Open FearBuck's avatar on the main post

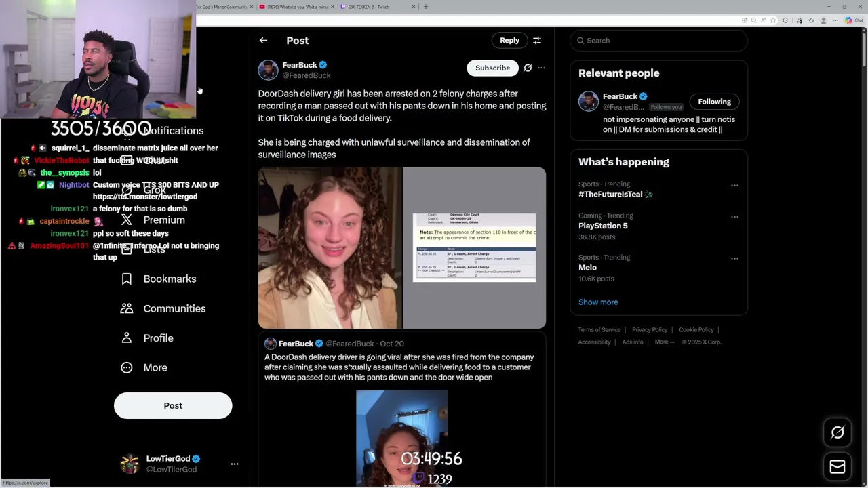(x=268, y=70)
